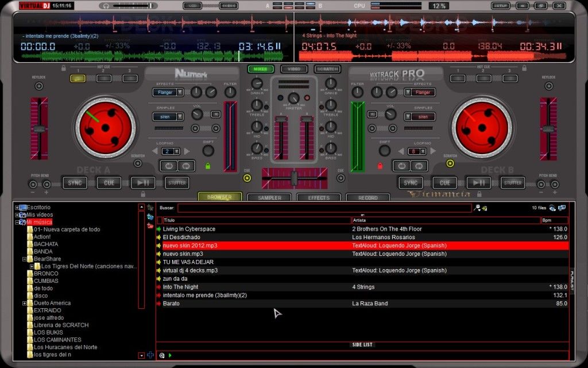Image resolution: width=588 pixels, height=368 pixels.
Task: Click the Deck B loop-in button
Action: point(401,166)
